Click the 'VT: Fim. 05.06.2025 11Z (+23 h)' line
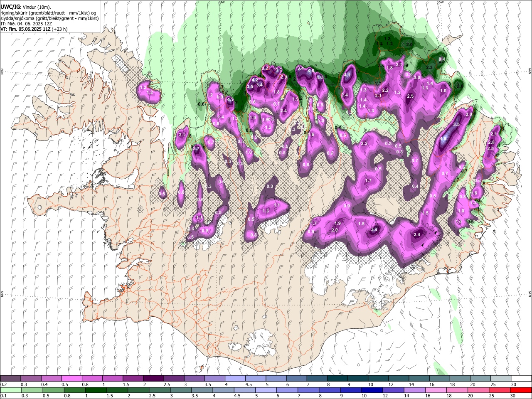The image size is (532, 399). [34, 29]
